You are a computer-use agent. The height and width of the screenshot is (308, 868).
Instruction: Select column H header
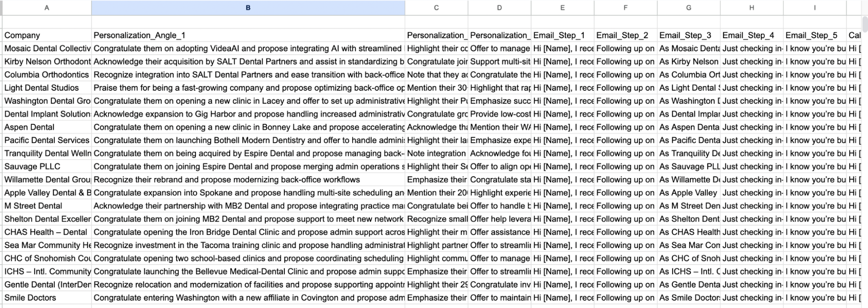751,8
